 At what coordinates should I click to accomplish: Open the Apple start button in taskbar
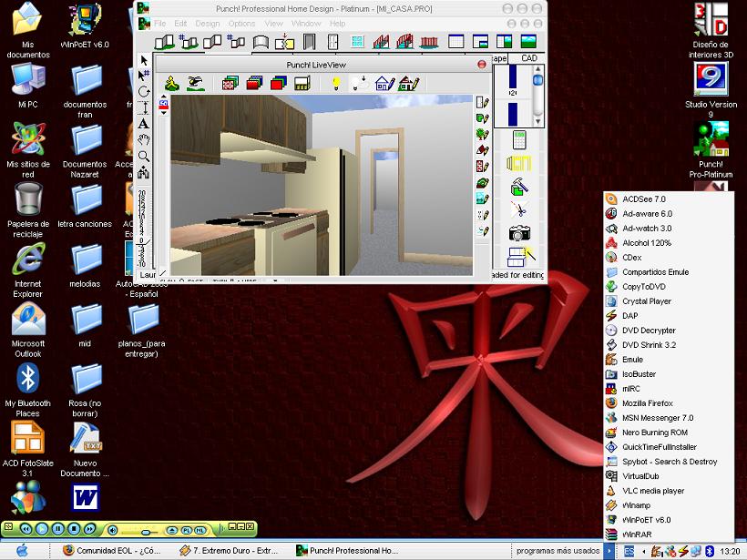(x=22, y=551)
